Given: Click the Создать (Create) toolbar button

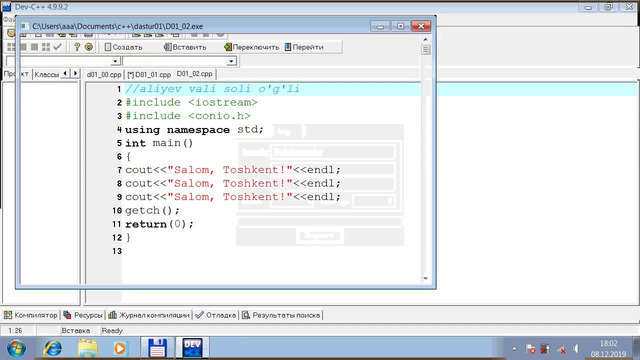Looking at the screenshot, I should tap(123, 47).
